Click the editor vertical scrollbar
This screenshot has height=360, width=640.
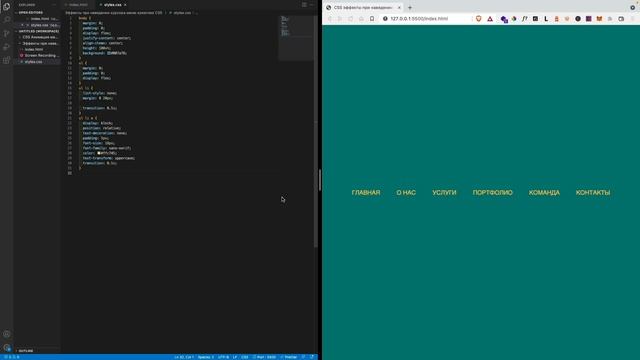point(316,131)
